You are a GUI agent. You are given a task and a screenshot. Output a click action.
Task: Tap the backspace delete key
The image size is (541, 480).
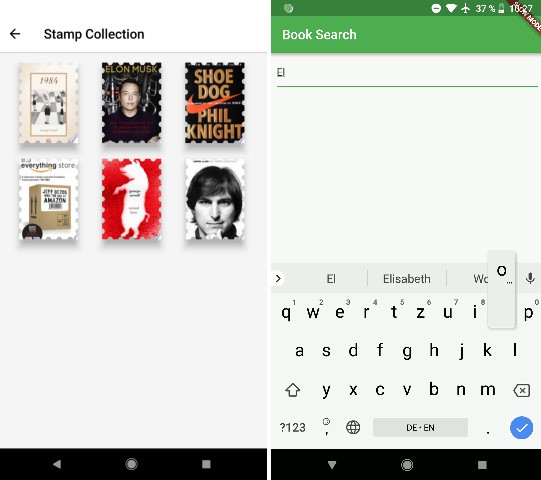click(x=521, y=390)
